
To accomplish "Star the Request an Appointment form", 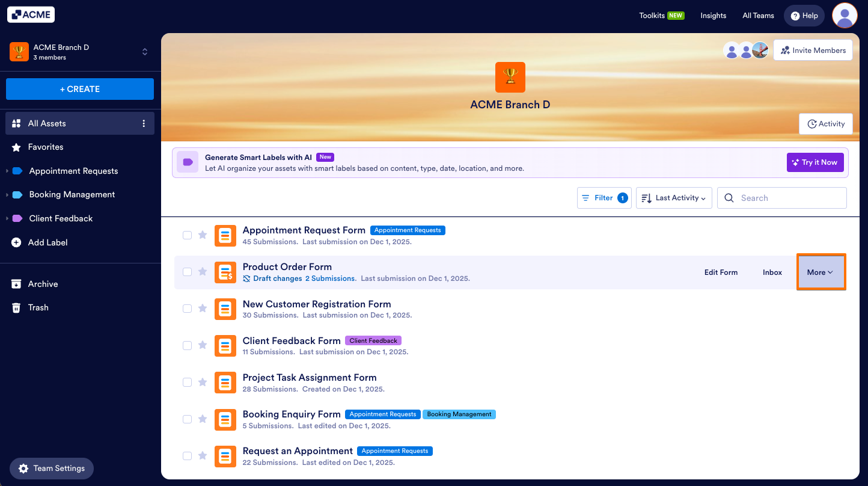I will coord(203,455).
